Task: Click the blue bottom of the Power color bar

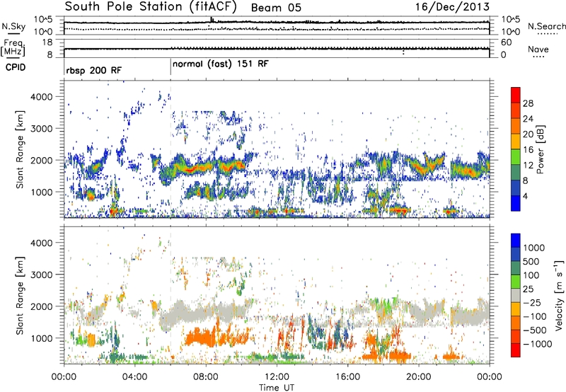Action: [516, 203]
